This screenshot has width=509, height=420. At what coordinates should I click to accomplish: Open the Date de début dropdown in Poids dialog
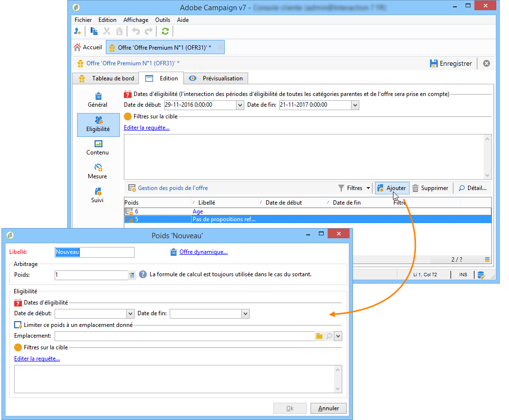point(130,314)
